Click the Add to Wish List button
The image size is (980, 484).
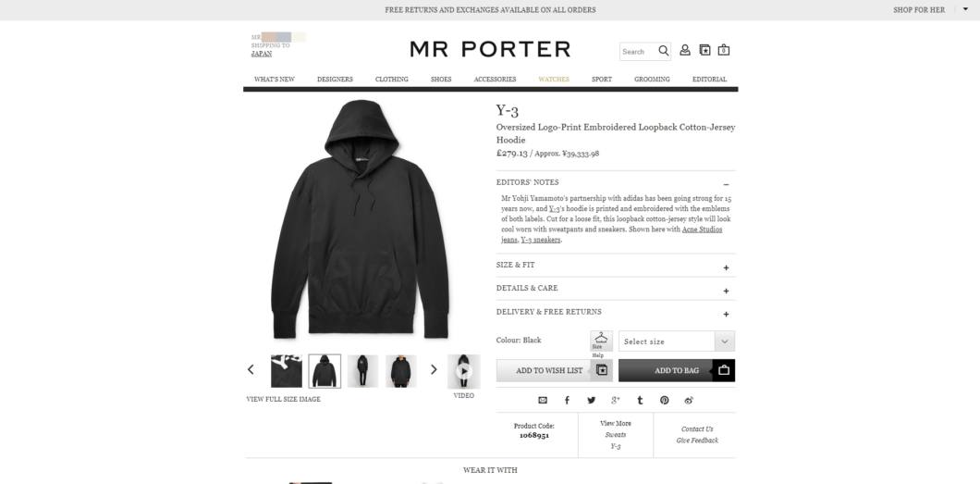(x=555, y=371)
